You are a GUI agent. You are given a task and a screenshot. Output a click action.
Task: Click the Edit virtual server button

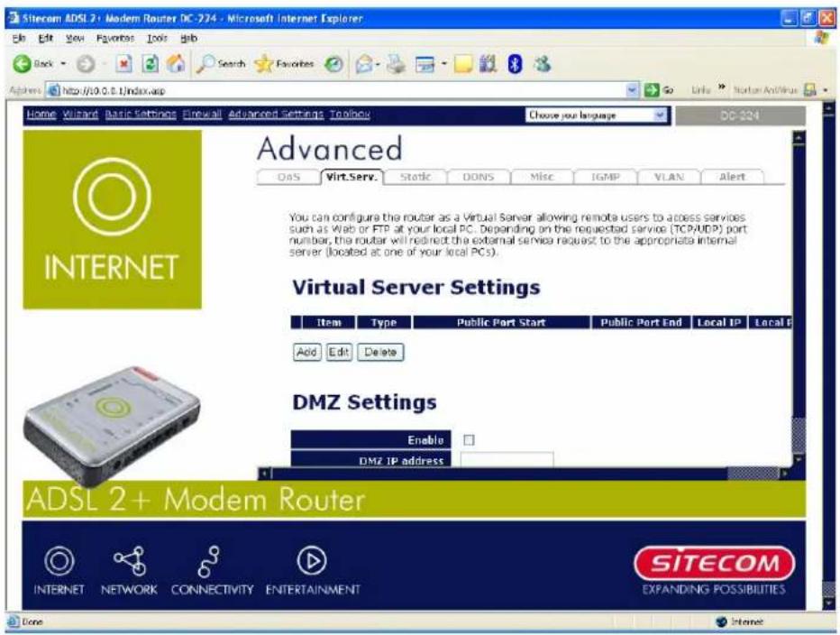(339, 353)
